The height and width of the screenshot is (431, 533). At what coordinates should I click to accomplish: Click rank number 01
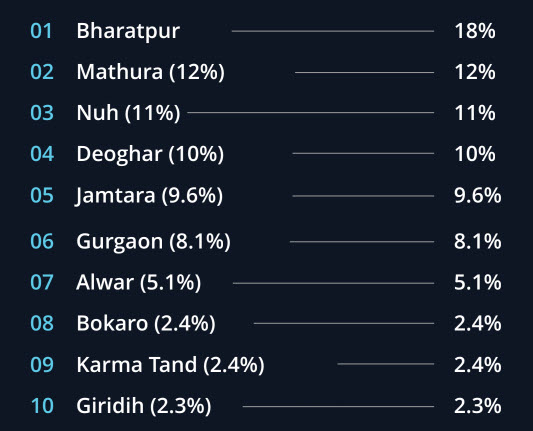[x=41, y=31]
